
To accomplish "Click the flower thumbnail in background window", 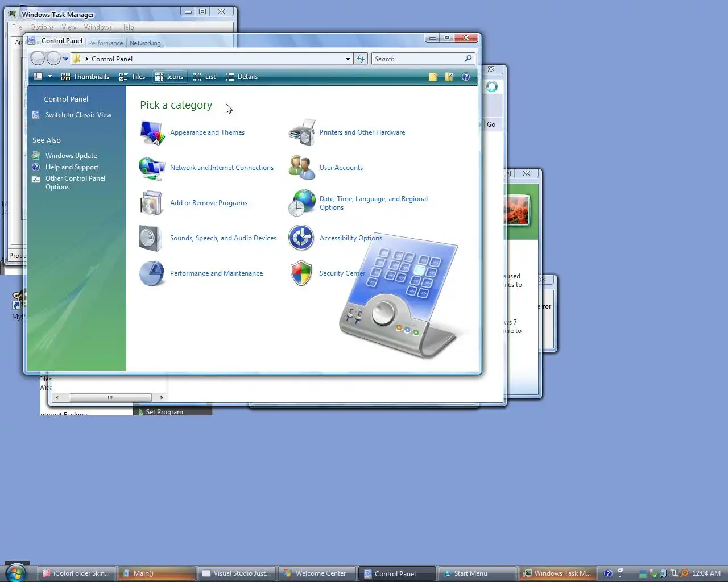I will click(x=516, y=210).
